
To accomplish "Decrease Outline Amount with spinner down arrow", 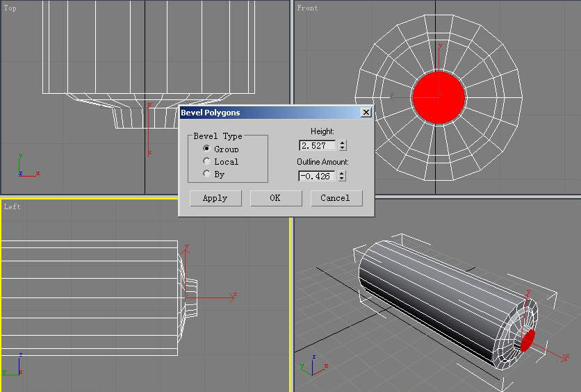I will click(342, 179).
